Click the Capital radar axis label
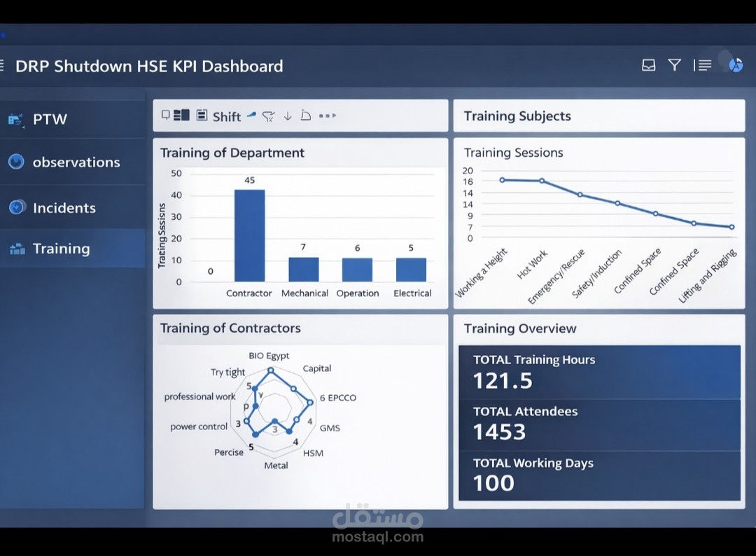This screenshot has width=756, height=556. click(317, 368)
